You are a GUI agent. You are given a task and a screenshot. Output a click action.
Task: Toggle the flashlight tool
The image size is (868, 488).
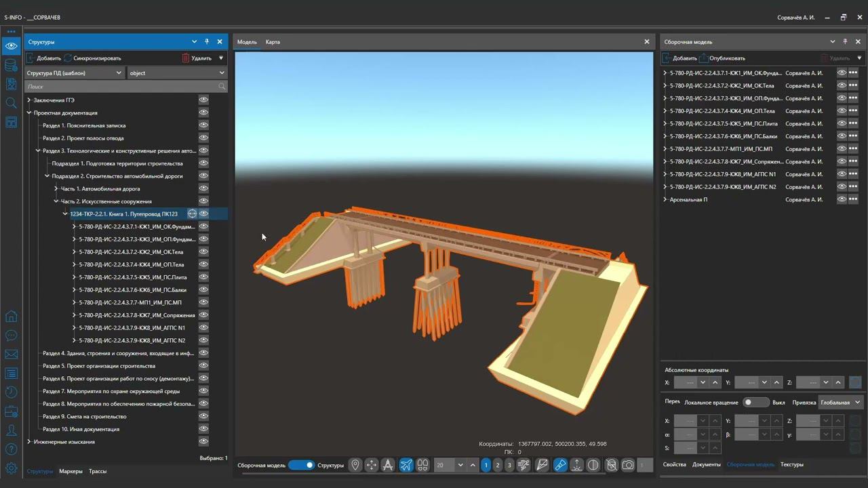click(559, 465)
